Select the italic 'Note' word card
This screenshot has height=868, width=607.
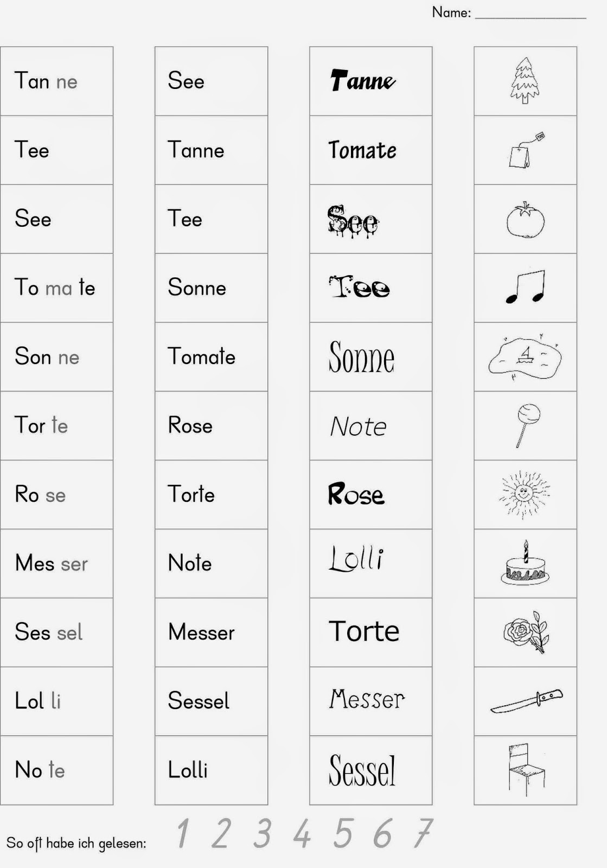pyautogui.click(x=371, y=426)
